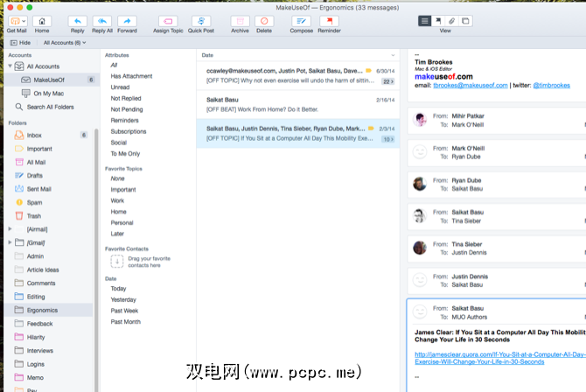
Task: Select the Later favorite topic
Action: pyautogui.click(x=117, y=234)
